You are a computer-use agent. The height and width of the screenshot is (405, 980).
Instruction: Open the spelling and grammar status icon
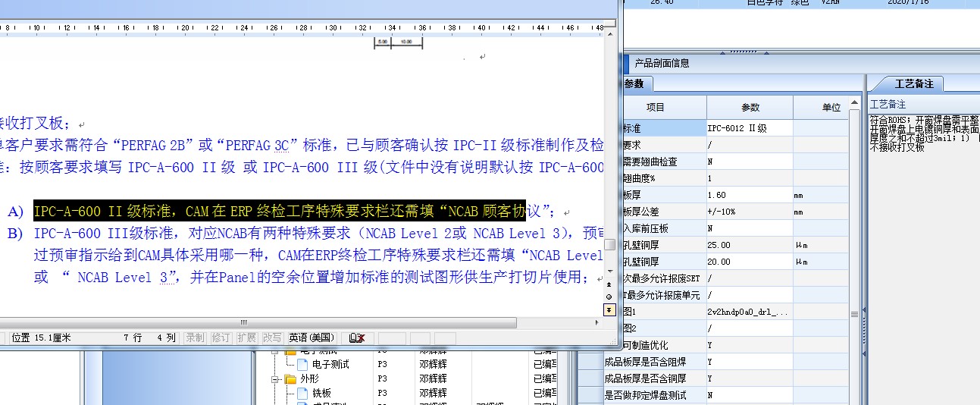pyautogui.click(x=356, y=337)
